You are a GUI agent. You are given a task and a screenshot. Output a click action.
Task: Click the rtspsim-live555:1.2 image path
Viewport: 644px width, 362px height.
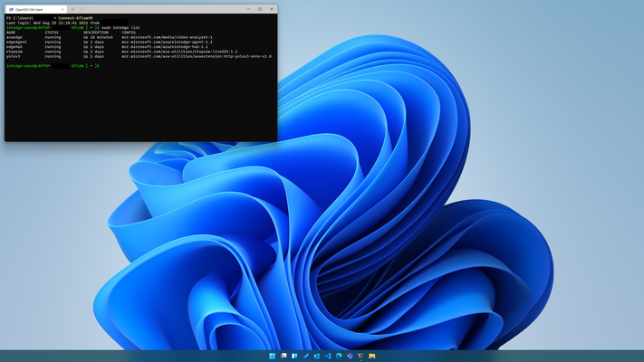point(179,52)
